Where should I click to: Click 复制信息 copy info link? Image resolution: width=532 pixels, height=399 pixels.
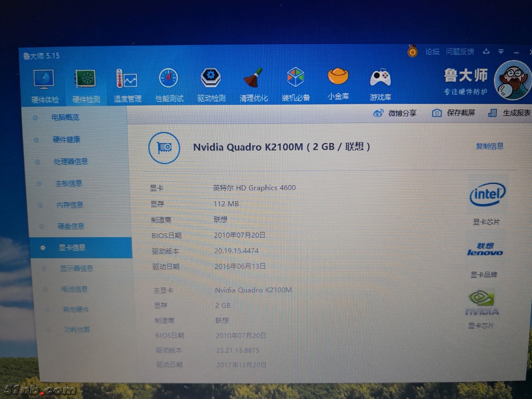click(x=489, y=146)
